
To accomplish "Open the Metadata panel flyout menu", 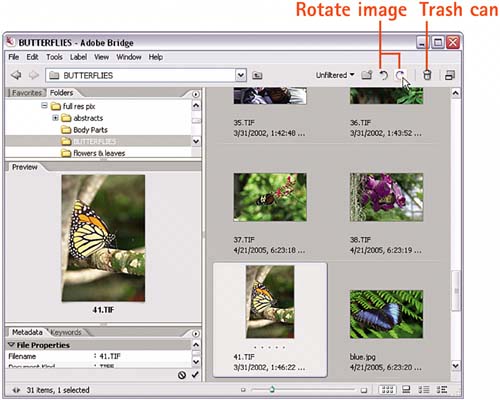I will 196,333.
